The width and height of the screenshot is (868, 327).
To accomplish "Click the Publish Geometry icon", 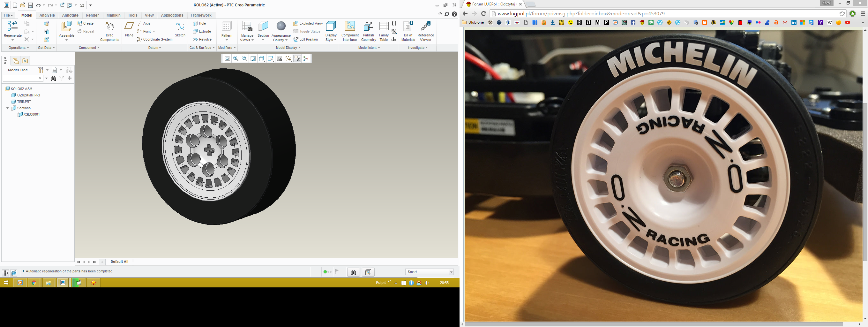I will (x=368, y=26).
